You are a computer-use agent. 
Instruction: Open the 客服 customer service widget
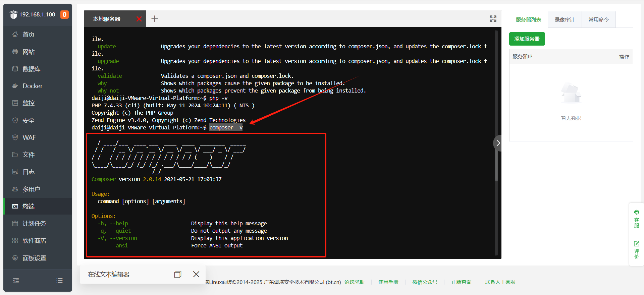[637, 219]
